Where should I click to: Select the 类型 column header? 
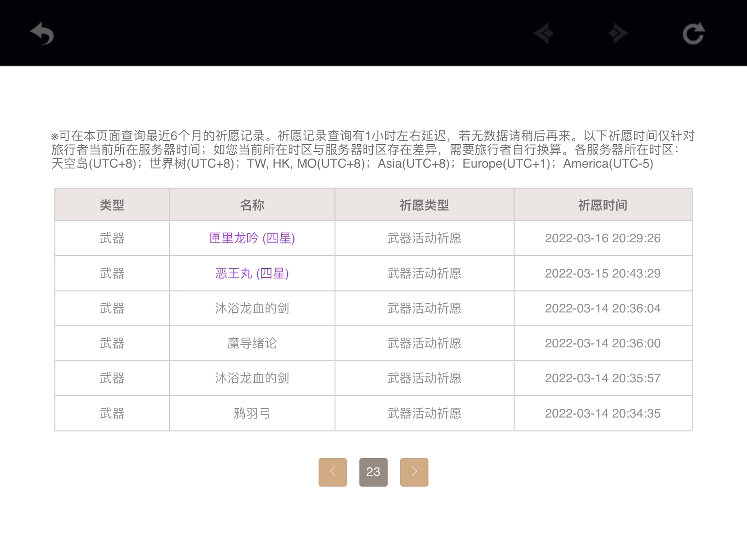tap(112, 205)
